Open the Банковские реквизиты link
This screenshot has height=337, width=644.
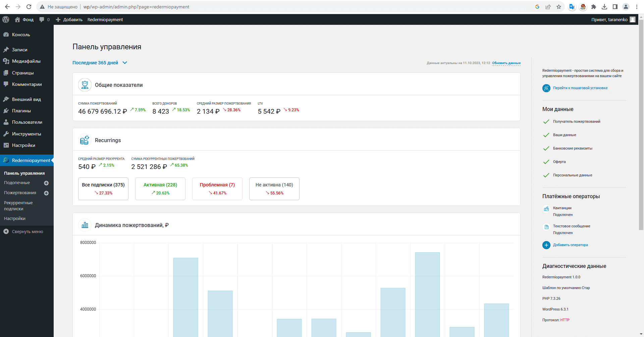click(572, 148)
